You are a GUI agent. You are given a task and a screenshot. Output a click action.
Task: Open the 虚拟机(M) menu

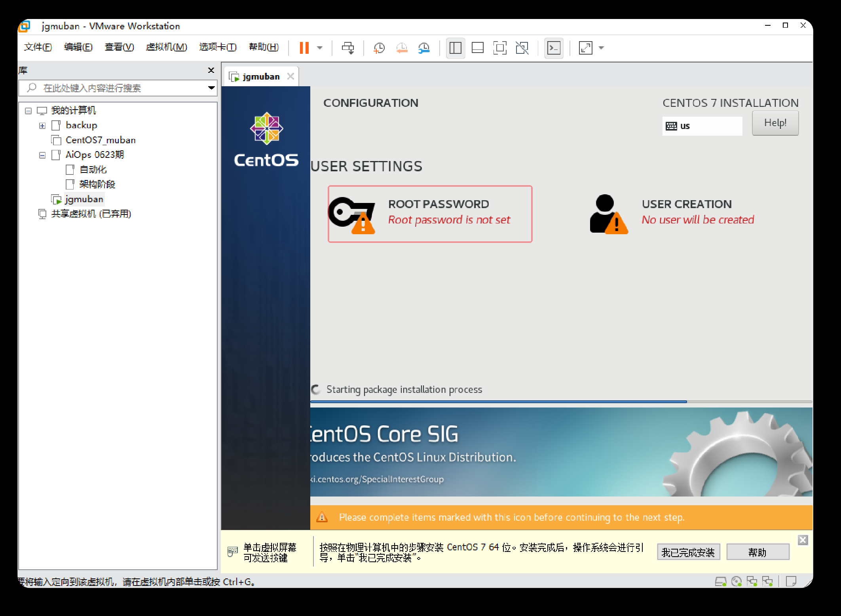pos(166,47)
